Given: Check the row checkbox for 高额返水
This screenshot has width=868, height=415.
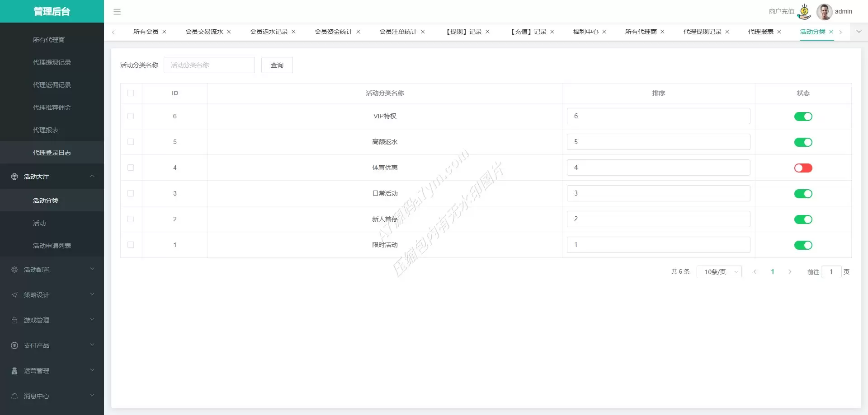Looking at the screenshot, I should click(131, 142).
